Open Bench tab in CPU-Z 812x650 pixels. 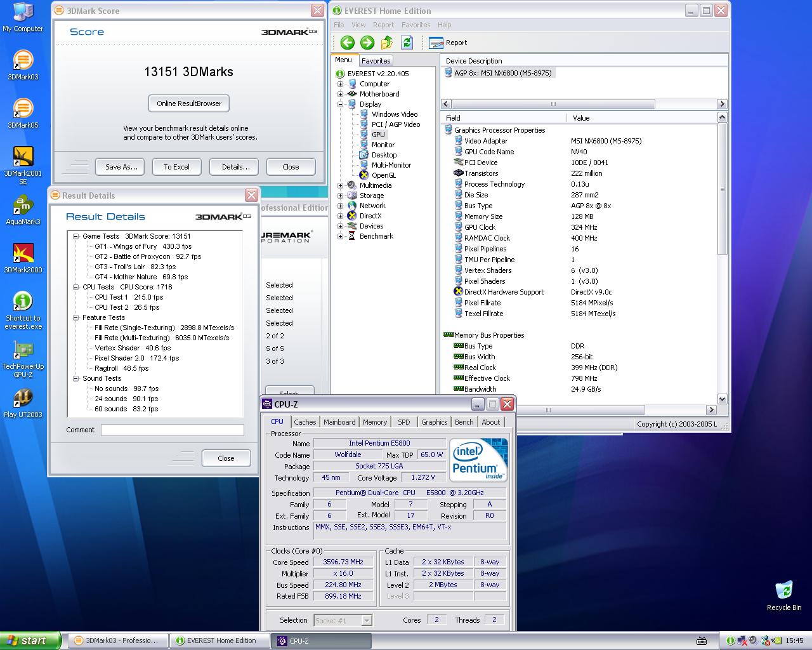[464, 422]
